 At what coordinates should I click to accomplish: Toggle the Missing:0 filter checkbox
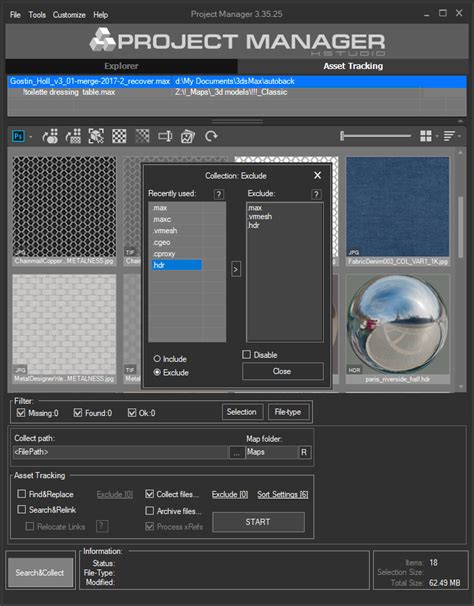[21, 413]
